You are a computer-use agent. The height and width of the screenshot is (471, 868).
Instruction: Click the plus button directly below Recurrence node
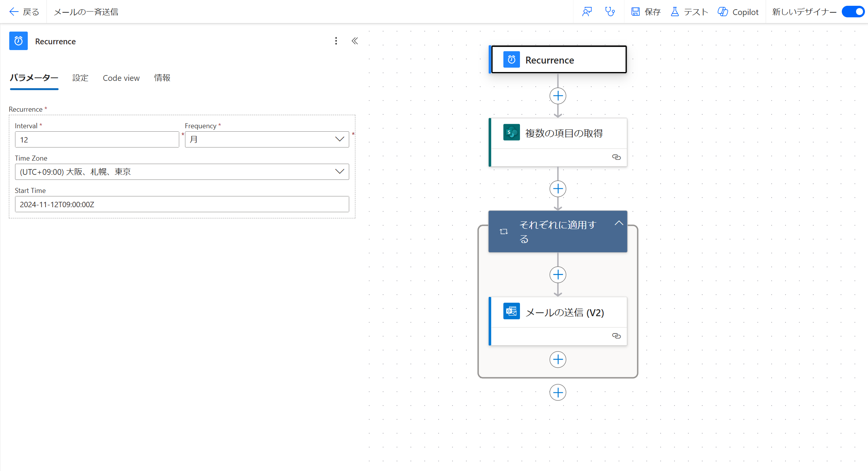(558, 96)
